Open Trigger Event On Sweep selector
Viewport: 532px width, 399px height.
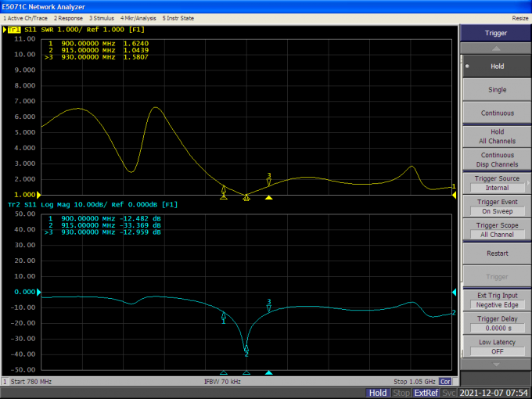(x=497, y=207)
